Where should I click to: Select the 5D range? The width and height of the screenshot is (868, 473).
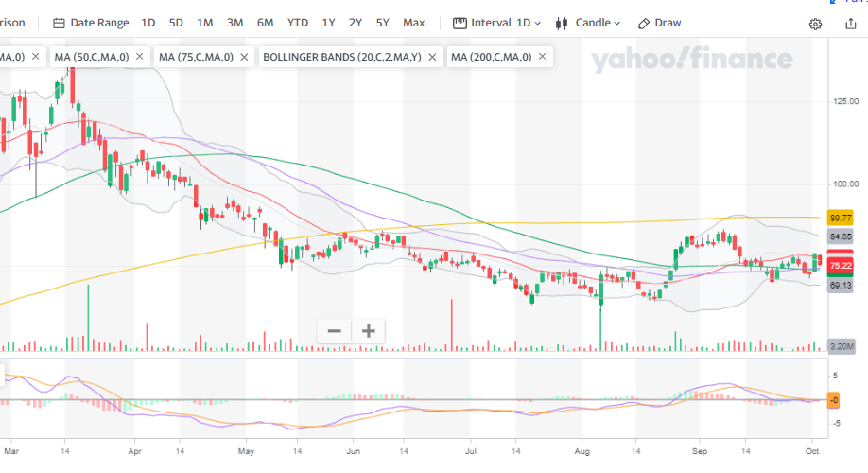coord(176,23)
